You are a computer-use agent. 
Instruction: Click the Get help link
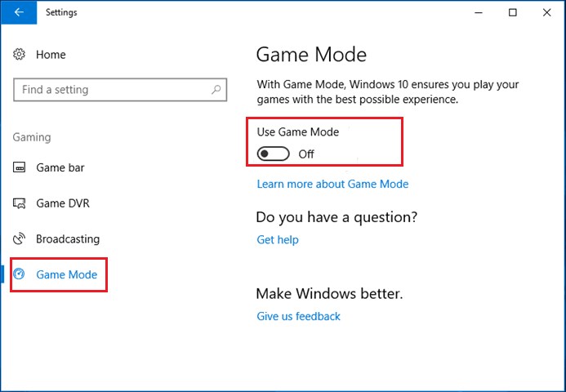pyautogui.click(x=278, y=240)
